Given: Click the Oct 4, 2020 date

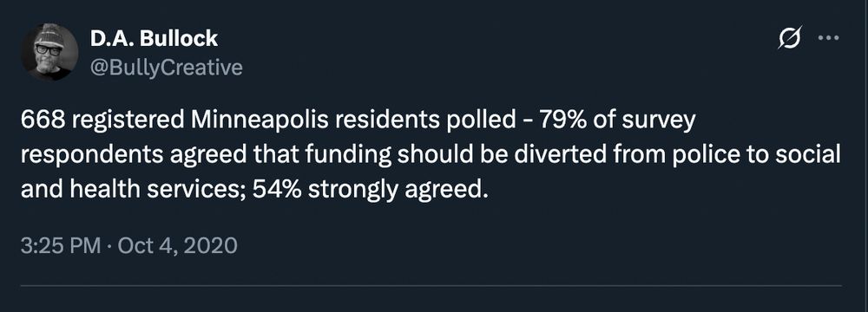Looking at the screenshot, I should click(178, 245).
